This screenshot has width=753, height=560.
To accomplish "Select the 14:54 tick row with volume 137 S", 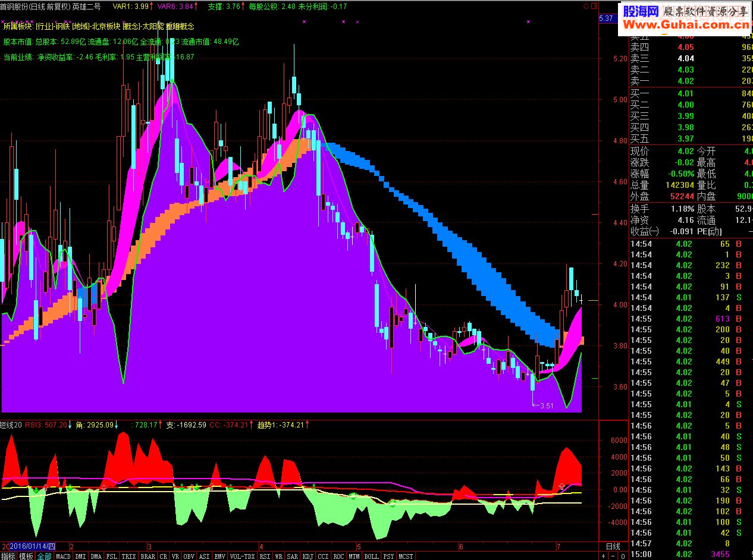I will click(691, 297).
